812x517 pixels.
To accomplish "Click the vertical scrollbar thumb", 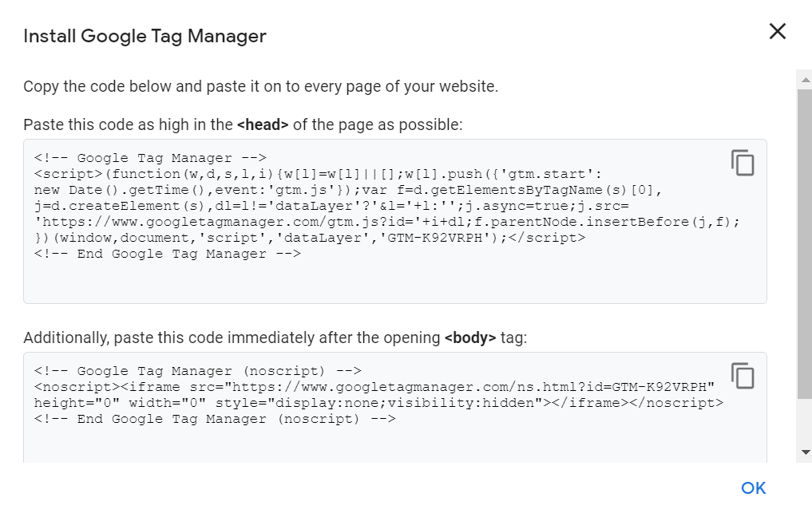I will click(805, 244).
